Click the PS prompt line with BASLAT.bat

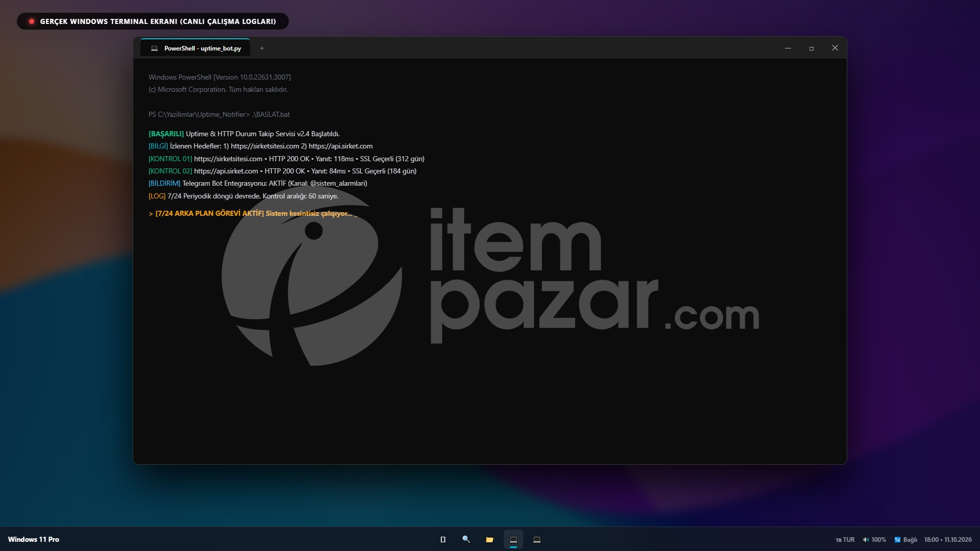tap(219, 114)
